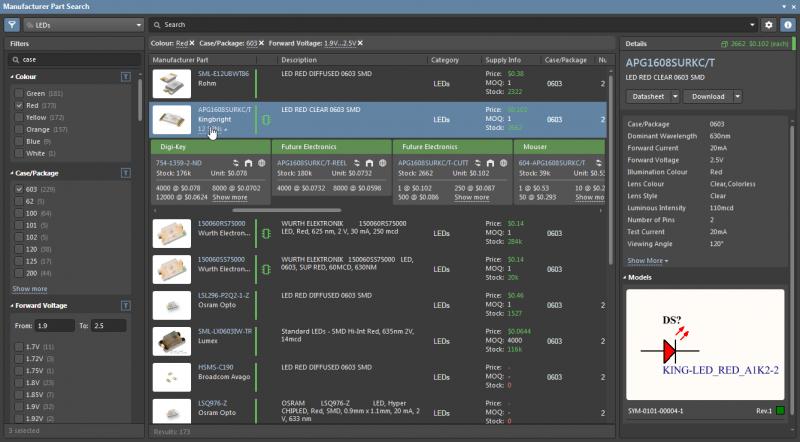Click the store icon for 754-1359-2-ND
Screen dimensions: 800x442
[248, 163]
